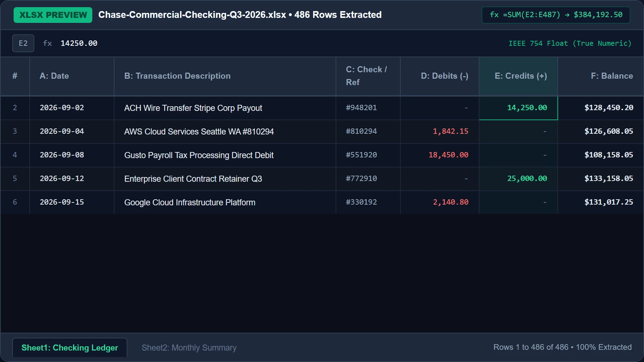The height and width of the screenshot is (362, 644).
Task: Select the F: Balance column header
Action: pyautogui.click(x=601, y=76)
